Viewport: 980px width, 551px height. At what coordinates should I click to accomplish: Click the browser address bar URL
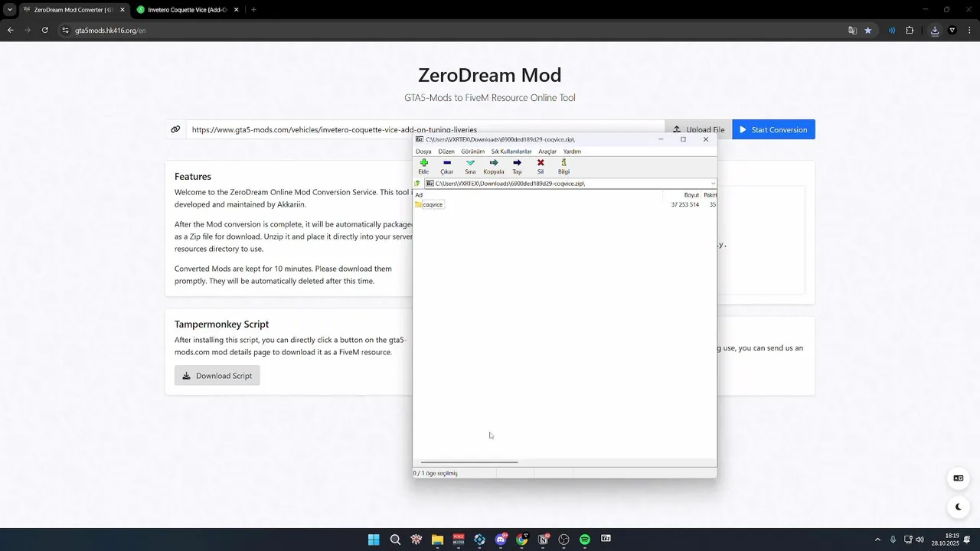pyautogui.click(x=110, y=31)
